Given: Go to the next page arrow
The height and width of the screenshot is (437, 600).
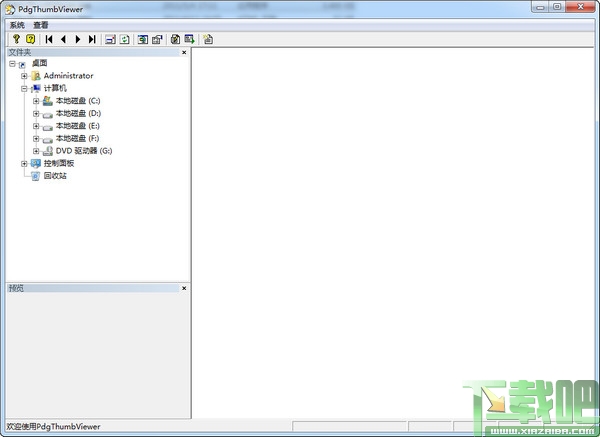Looking at the screenshot, I should point(78,39).
